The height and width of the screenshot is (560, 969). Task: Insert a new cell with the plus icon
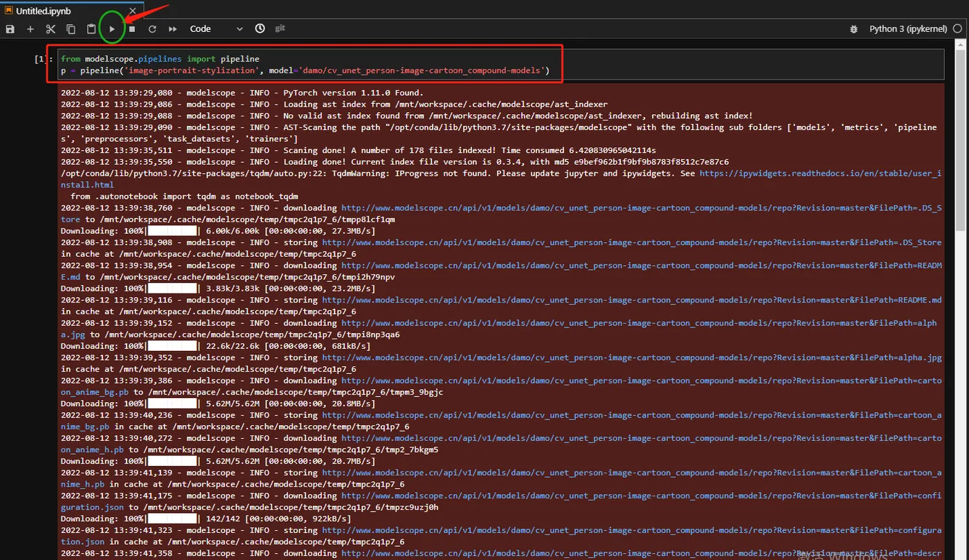[30, 29]
